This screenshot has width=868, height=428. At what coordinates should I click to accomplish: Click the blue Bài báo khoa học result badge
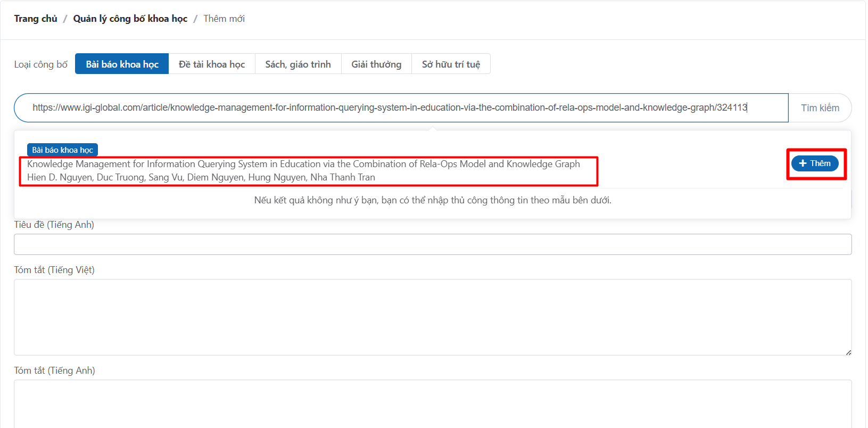point(62,150)
